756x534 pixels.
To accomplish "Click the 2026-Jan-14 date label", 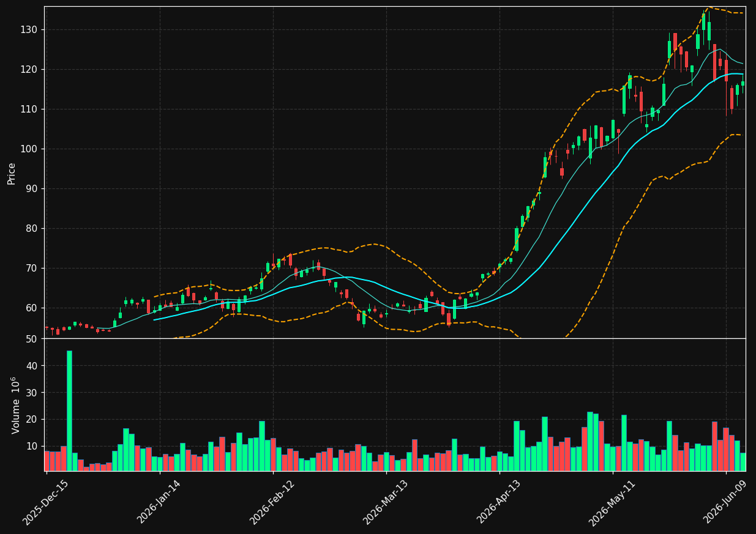I will pos(159,502).
